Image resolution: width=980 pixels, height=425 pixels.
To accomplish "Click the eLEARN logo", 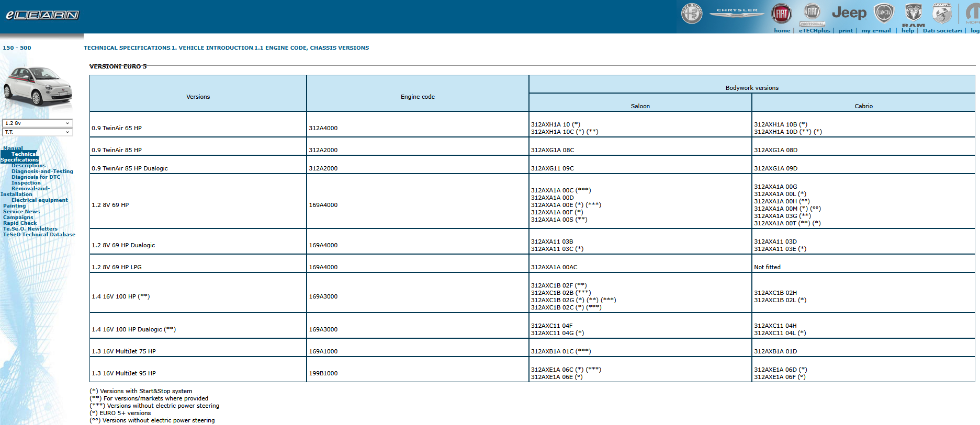I will pyautogui.click(x=42, y=15).
